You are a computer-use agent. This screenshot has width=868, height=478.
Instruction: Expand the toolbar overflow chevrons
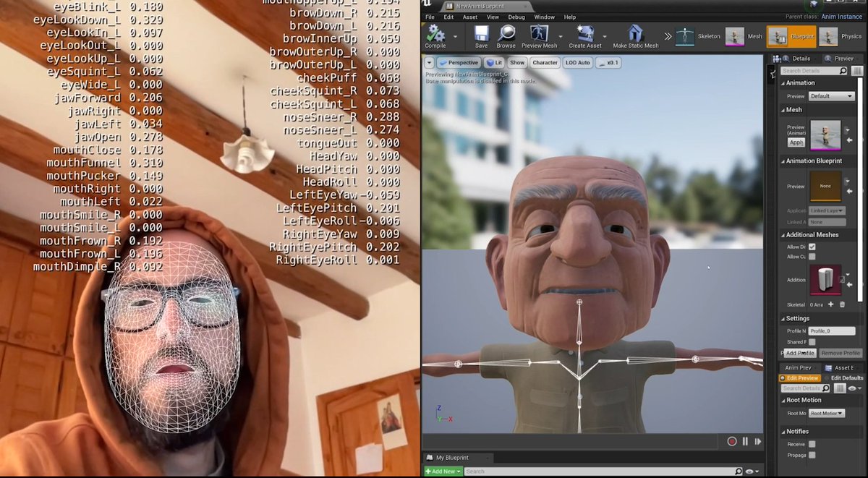(x=667, y=36)
